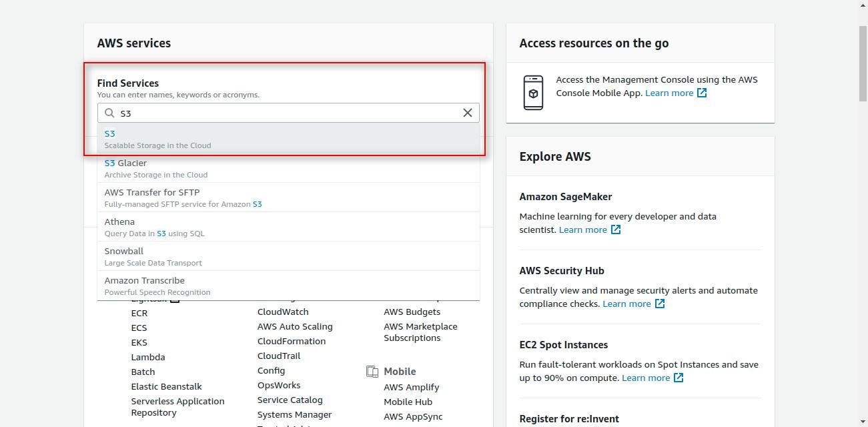Click external link icon under Amazon SageMaker
868x427 pixels.
click(616, 230)
